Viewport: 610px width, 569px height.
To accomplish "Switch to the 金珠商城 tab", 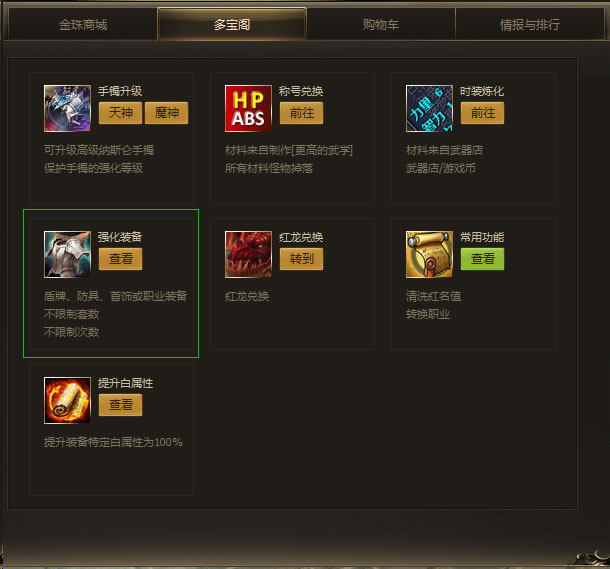I will tap(83, 24).
